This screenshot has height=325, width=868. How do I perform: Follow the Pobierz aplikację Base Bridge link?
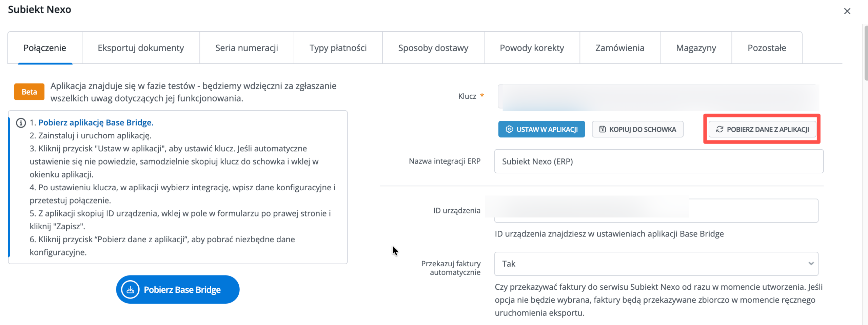point(96,122)
